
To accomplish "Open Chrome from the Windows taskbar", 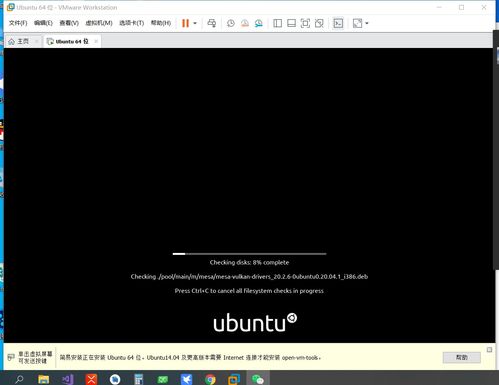I will (210, 379).
